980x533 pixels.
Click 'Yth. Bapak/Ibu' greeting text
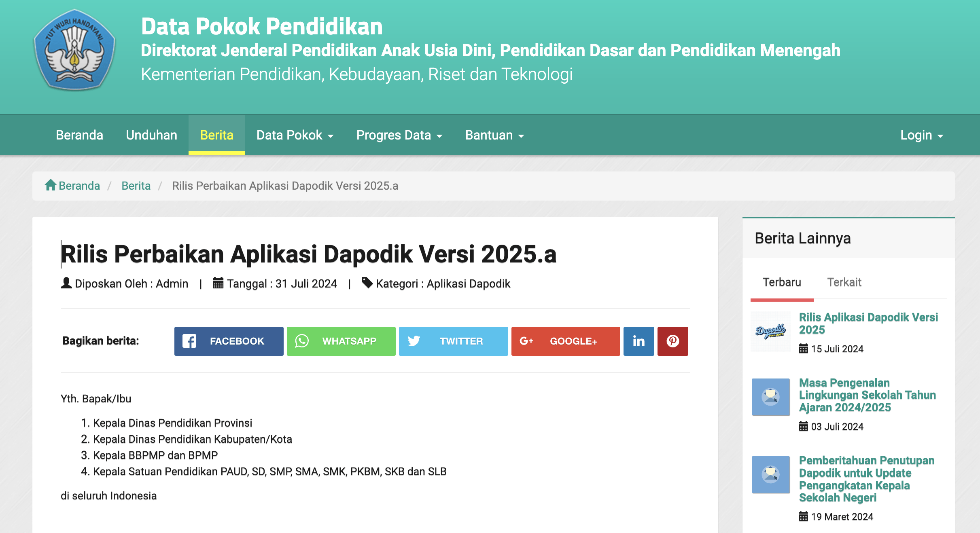coord(96,399)
